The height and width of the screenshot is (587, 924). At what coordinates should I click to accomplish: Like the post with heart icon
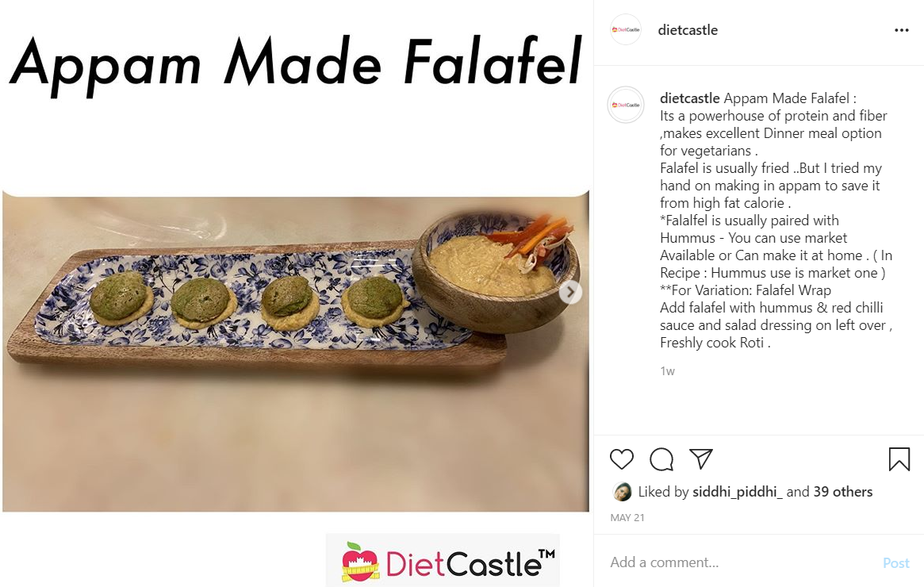(x=621, y=459)
